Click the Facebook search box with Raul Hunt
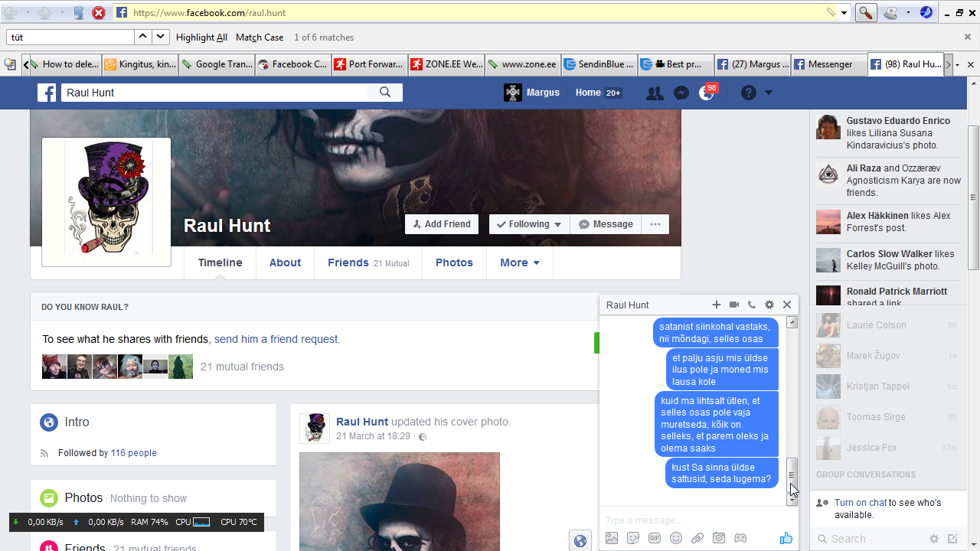This screenshot has width=980, height=551. click(215, 93)
